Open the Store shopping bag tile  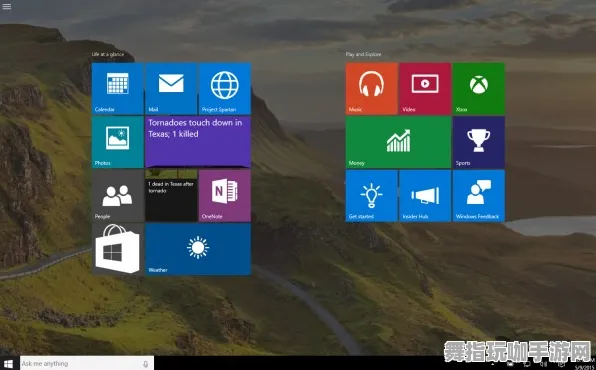[117, 249]
